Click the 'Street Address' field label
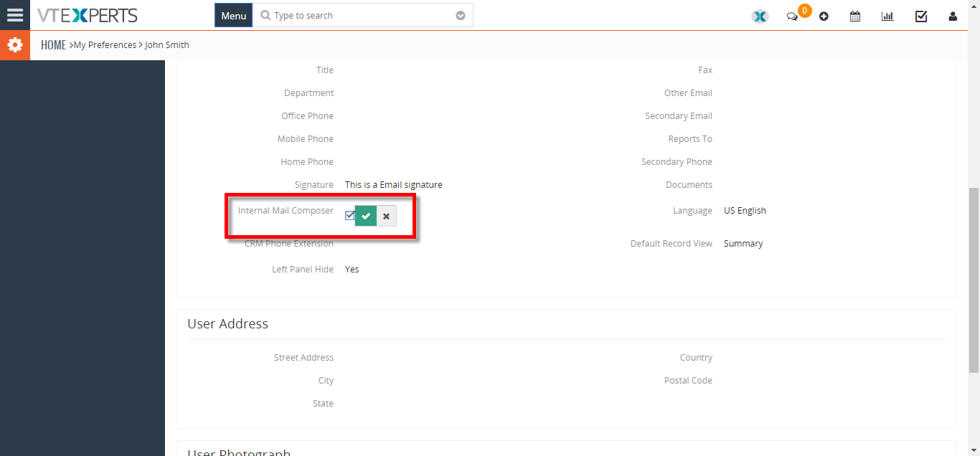Screen dimensions: 980x456 [x=303, y=357]
